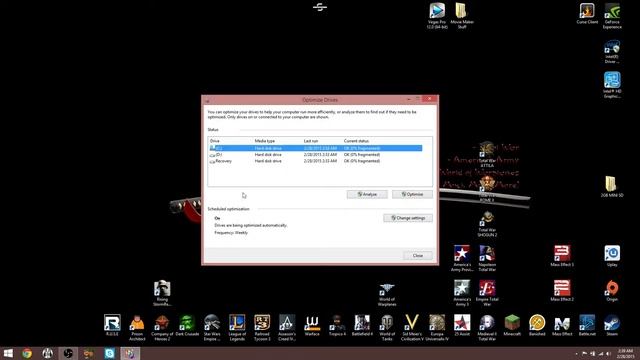Launch Railroad Tycoon 3 shortcut

[x=262, y=327]
